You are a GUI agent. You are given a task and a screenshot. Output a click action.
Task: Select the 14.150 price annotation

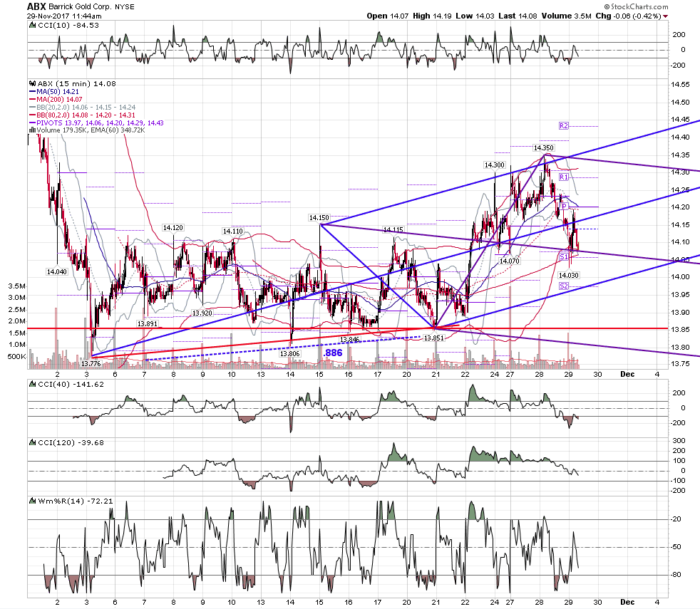point(319,218)
